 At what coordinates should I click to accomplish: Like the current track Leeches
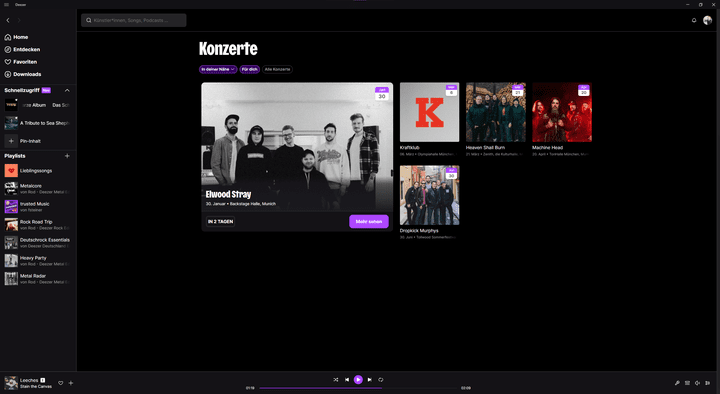(x=61, y=383)
